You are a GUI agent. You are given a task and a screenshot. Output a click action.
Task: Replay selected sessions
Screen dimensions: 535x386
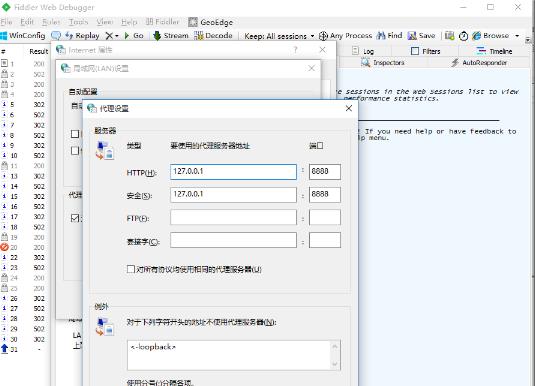pyautogui.click(x=82, y=35)
